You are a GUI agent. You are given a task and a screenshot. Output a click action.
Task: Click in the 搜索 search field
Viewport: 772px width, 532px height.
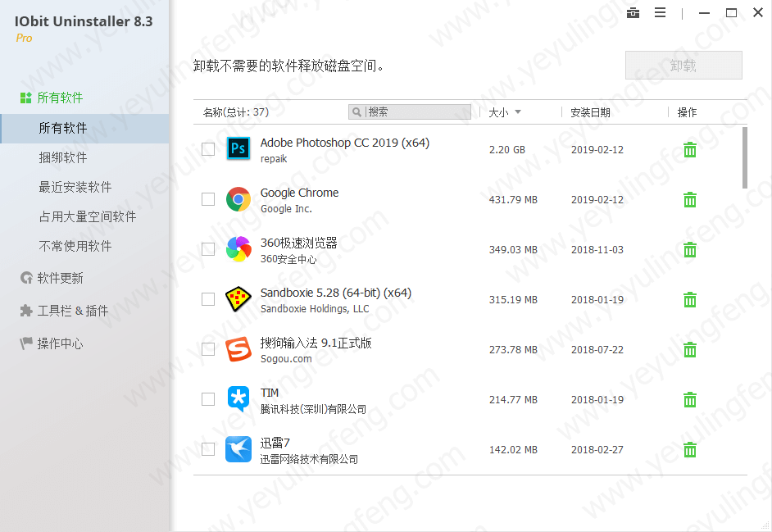tap(409, 111)
